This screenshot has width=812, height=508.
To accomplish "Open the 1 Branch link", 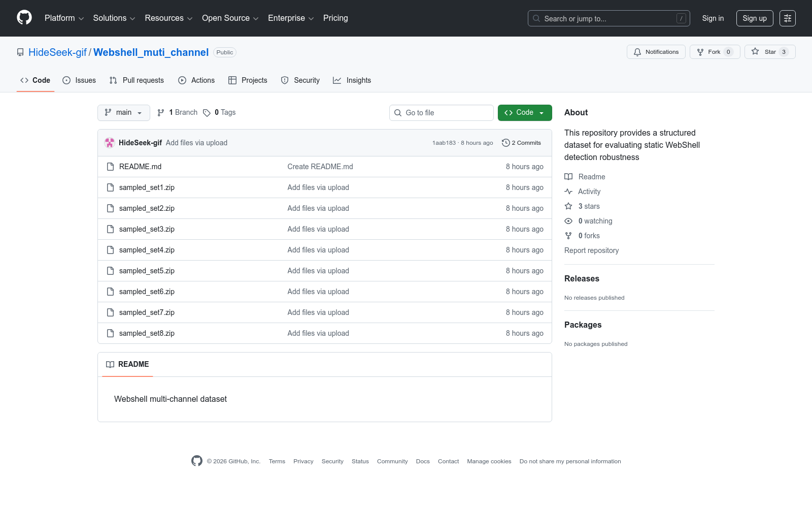I will [178, 113].
